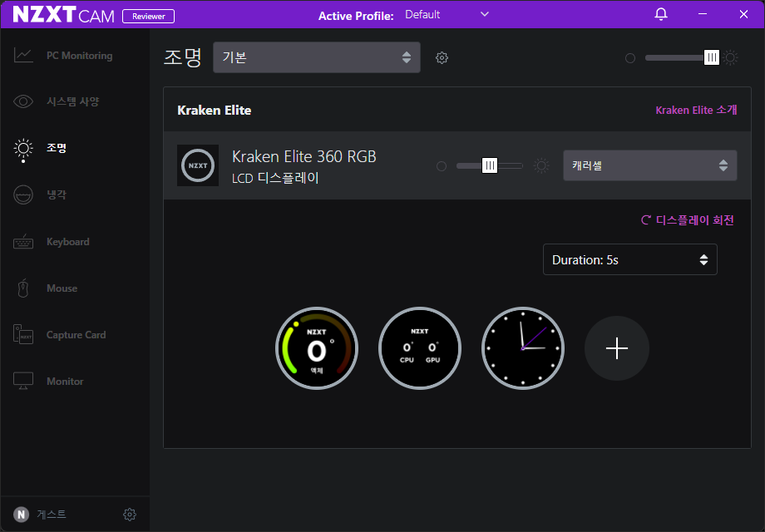Go to Mouse section
The height and width of the screenshot is (532, 765).
point(62,288)
